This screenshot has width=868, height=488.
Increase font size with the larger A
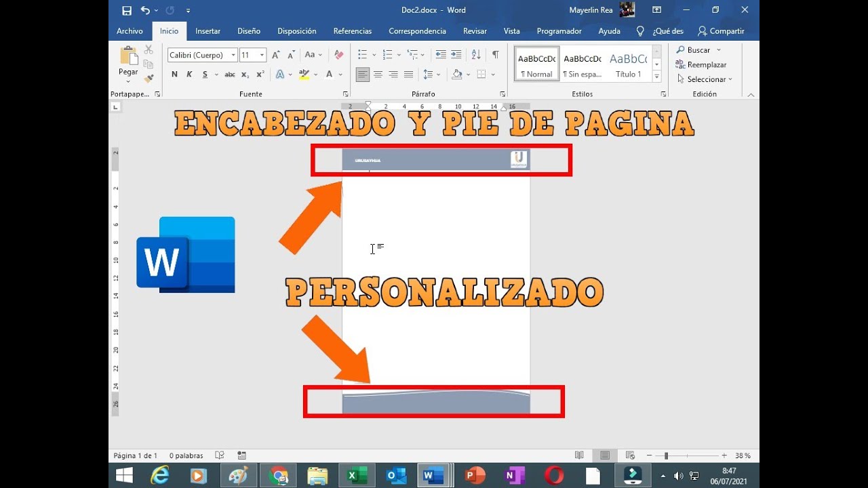276,55
